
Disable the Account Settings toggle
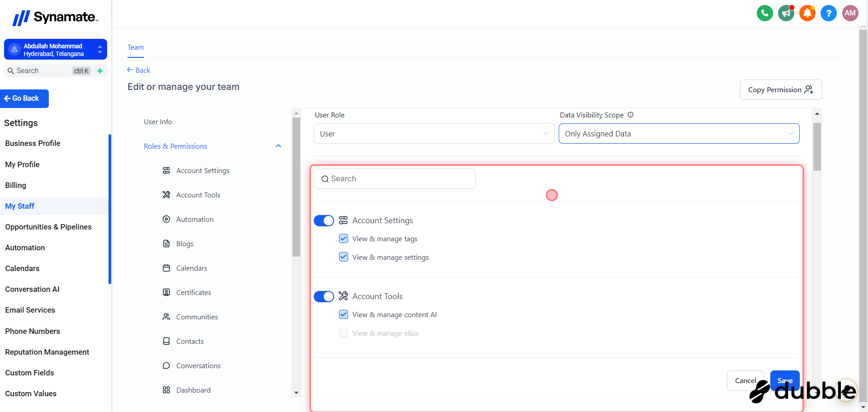324,220
